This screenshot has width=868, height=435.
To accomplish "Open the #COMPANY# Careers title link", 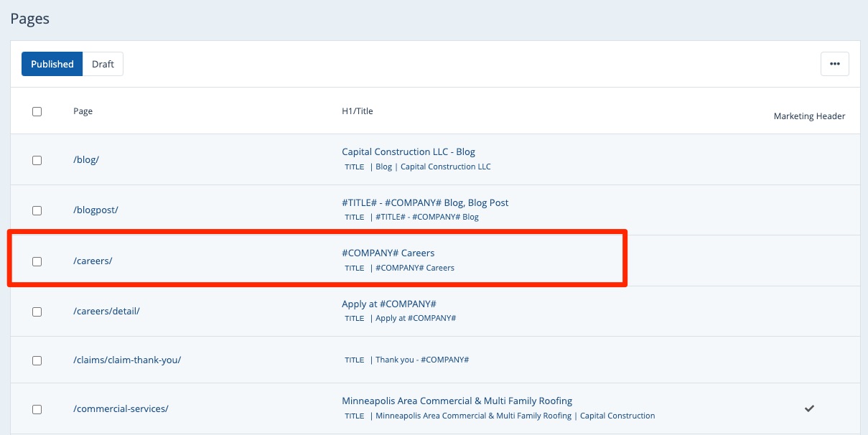I will click(x=388, y=253).
